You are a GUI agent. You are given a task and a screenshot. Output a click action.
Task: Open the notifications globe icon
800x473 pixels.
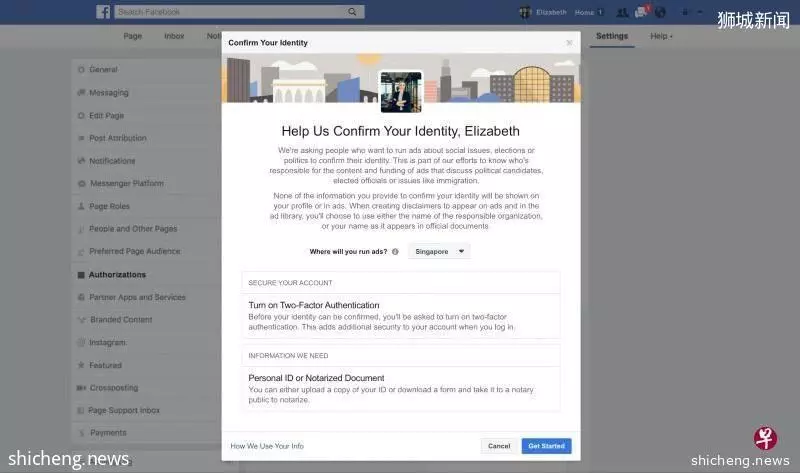pyautogui.click(x=660, y=12)
